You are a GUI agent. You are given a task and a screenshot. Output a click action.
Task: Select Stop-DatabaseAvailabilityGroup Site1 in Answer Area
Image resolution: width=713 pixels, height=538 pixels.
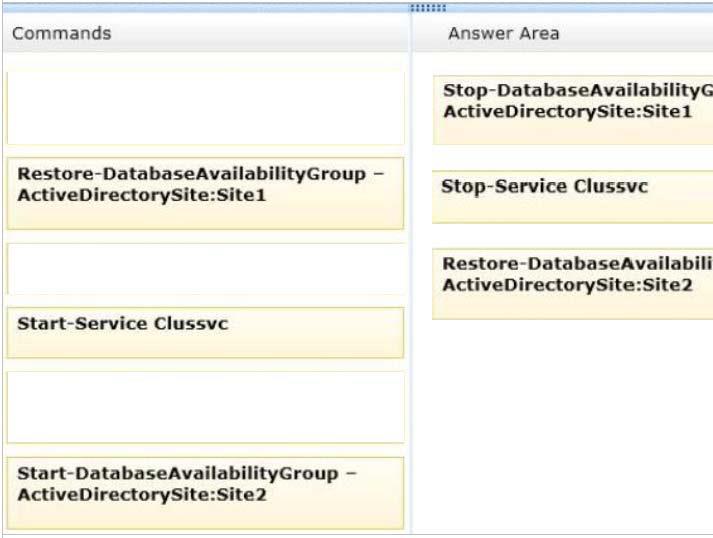tap(573, 110)
